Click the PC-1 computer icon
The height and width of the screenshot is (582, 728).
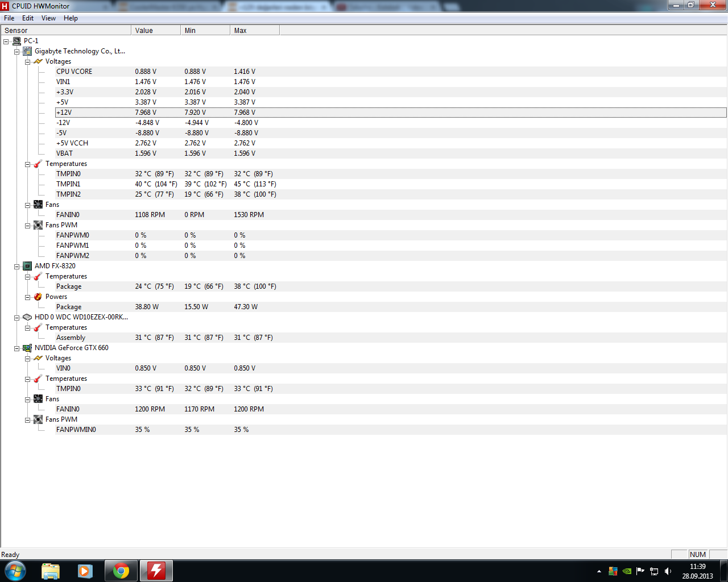click(x=16, y=41)
